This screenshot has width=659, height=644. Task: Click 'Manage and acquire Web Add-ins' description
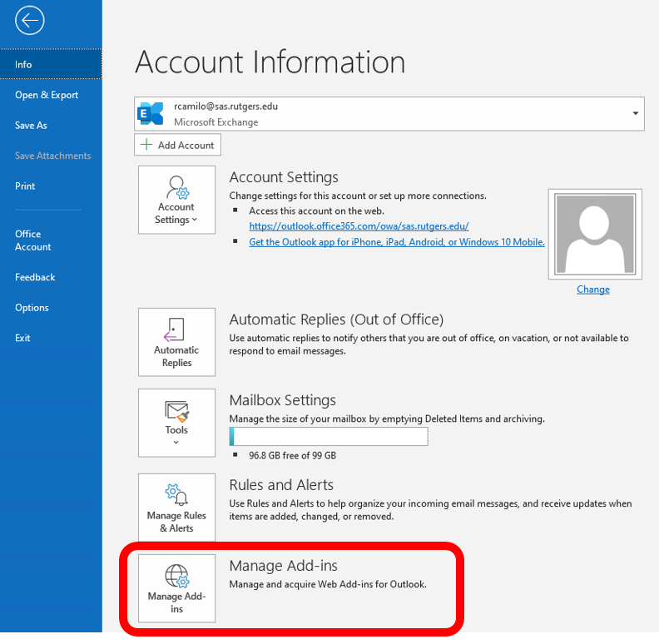[x=328, y=584]
